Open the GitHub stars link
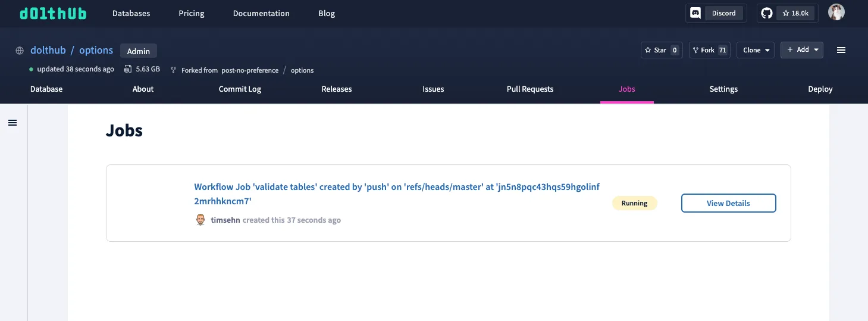Image resolution: width=868 pixels, height=321 pixels. tap(787, 13)
